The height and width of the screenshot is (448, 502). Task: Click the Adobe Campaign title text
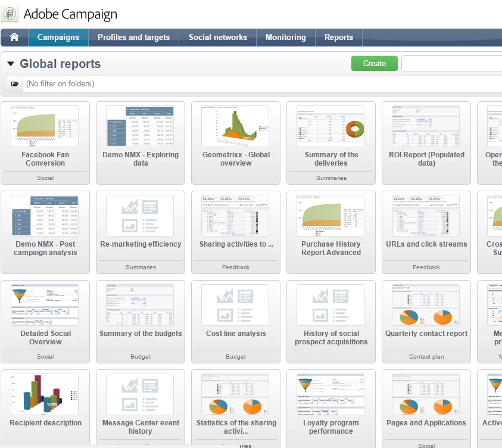(x=70, y=14)
